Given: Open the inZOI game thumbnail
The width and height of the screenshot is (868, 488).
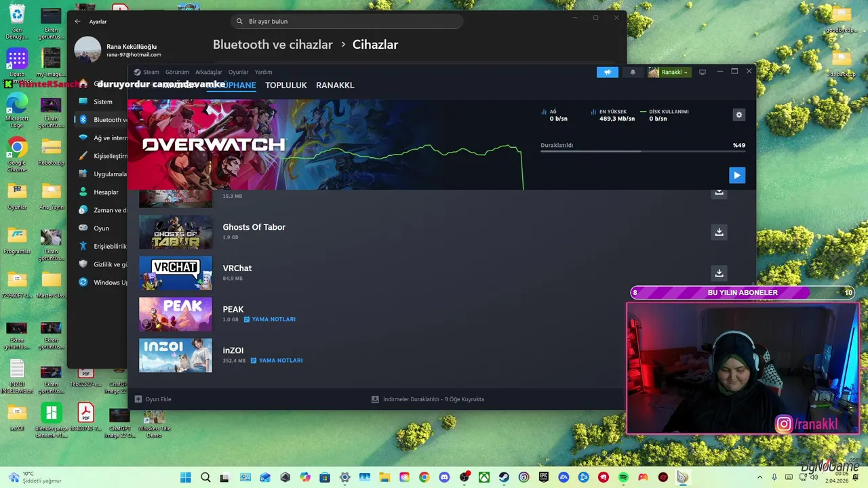Looking at the screenshot, I should click(x=176, y=355).
